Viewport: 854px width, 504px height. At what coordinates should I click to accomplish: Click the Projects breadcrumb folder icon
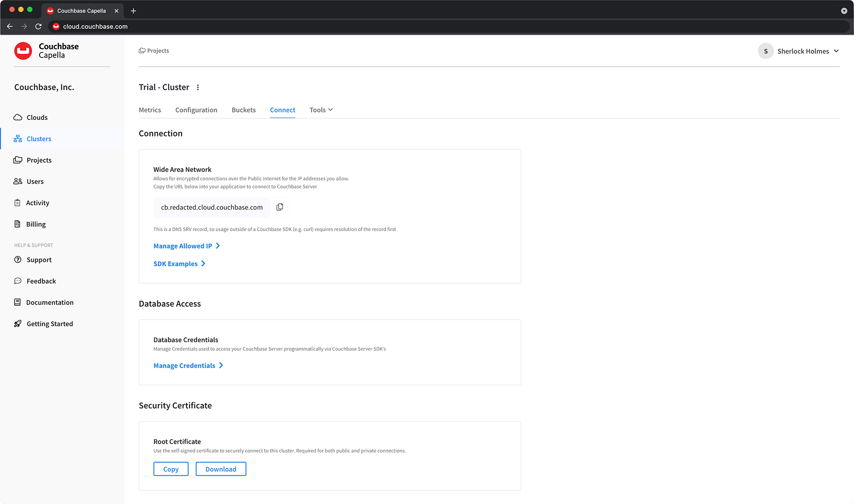tap(142, 51)
